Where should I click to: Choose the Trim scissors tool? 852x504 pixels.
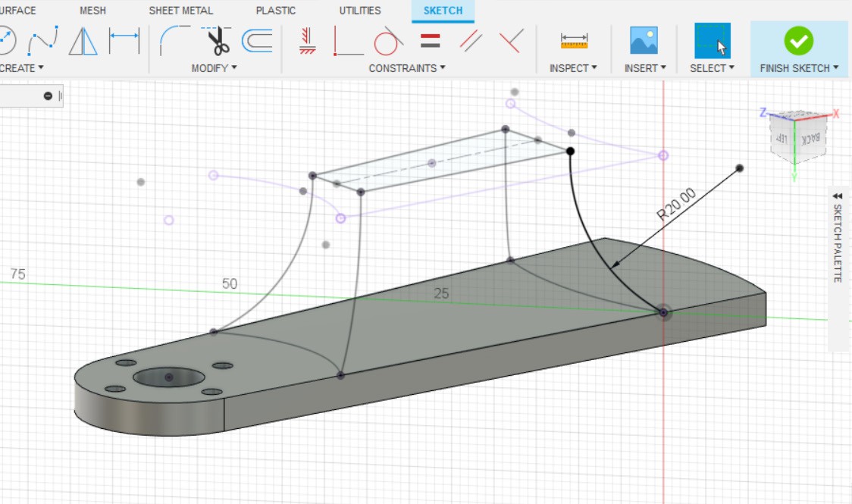coord(218,40)
